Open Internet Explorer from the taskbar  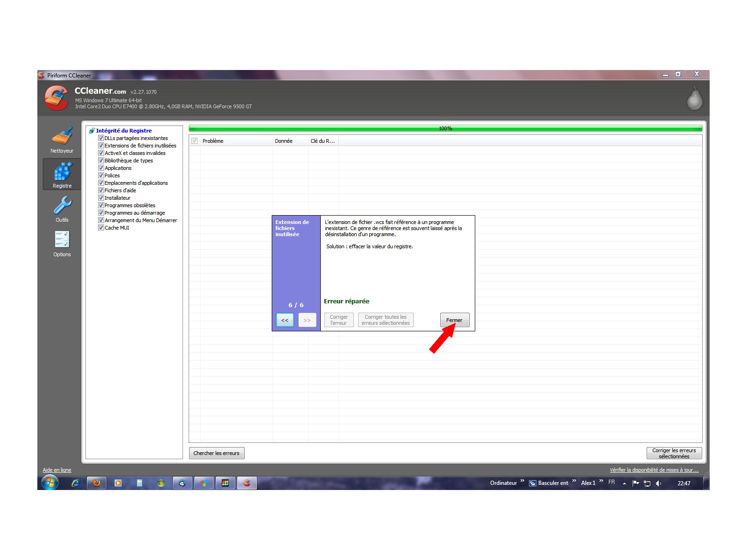tap(75, 483)
